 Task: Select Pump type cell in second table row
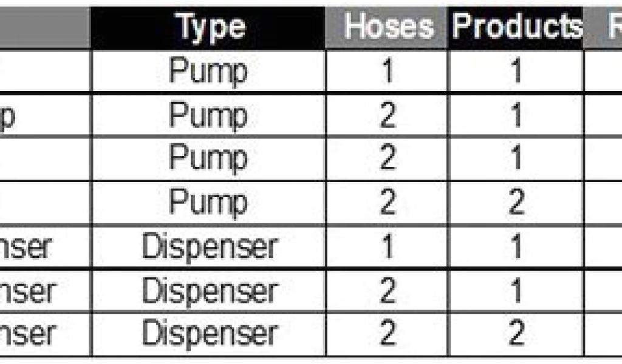tap(209, 115)
